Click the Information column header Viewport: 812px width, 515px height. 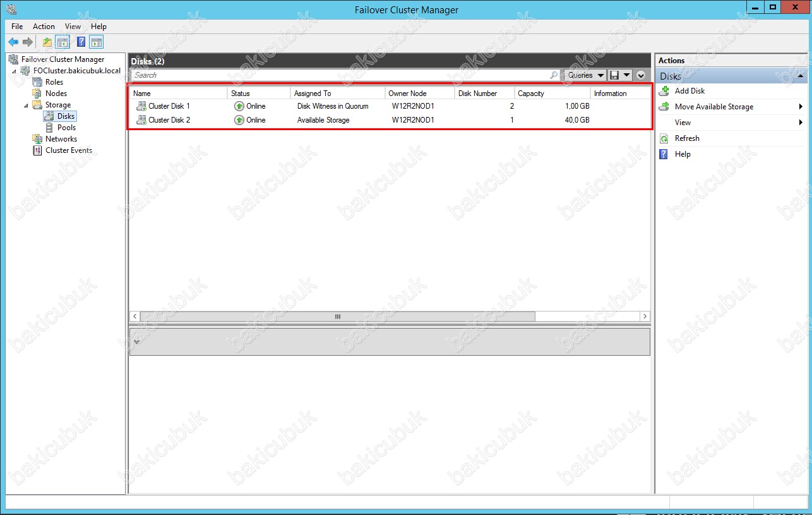pos(620,94)
